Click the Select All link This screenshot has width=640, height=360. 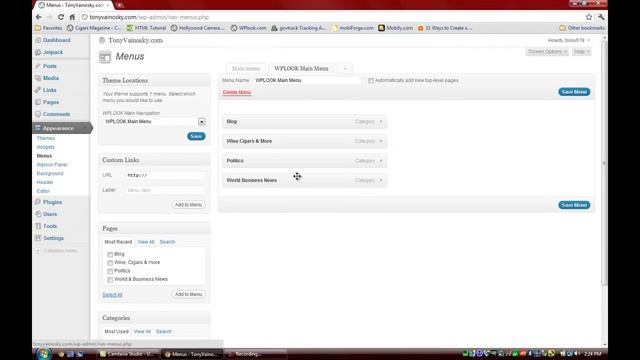pyautogui.click(x=112, y=295)
